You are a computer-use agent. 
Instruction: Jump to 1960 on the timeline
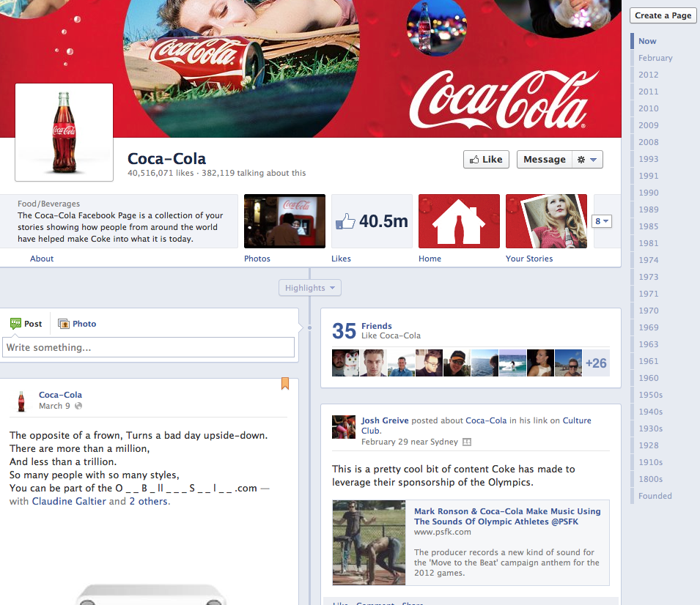tap(648, 378)
